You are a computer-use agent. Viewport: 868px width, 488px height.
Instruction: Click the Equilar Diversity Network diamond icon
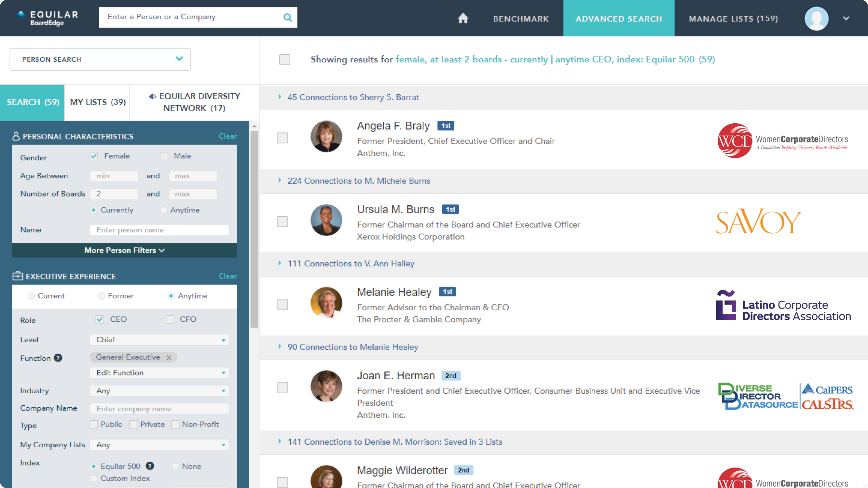pyautogui.click(x=152, y=96)
